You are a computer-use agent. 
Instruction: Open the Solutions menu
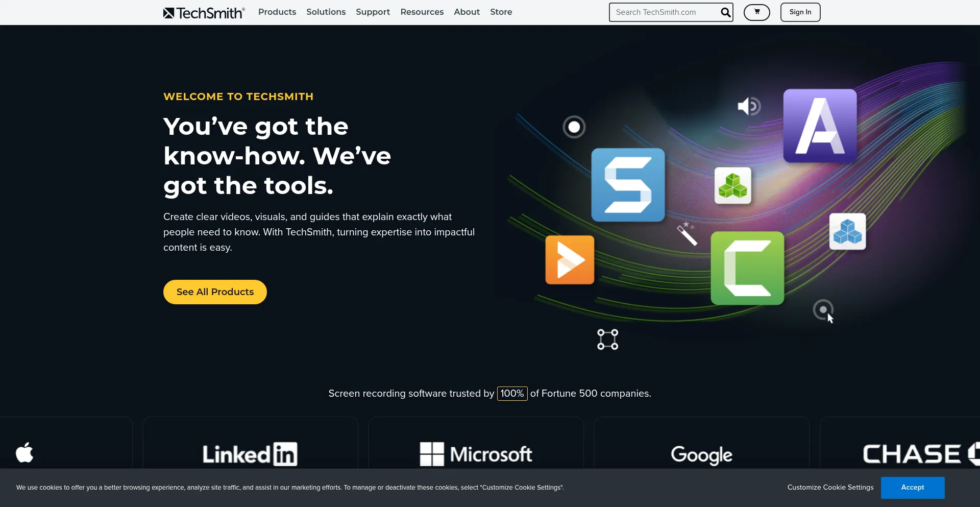pos(326,12)
